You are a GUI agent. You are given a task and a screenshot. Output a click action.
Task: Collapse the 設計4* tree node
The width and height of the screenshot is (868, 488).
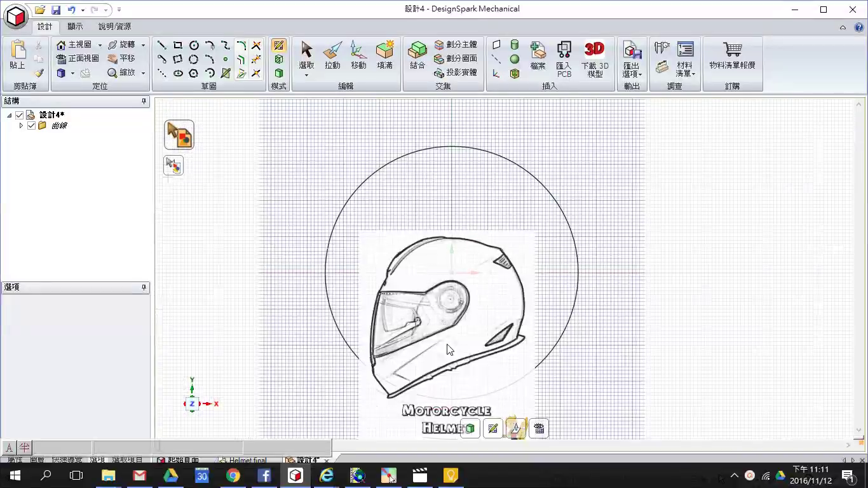coord(10,115)
